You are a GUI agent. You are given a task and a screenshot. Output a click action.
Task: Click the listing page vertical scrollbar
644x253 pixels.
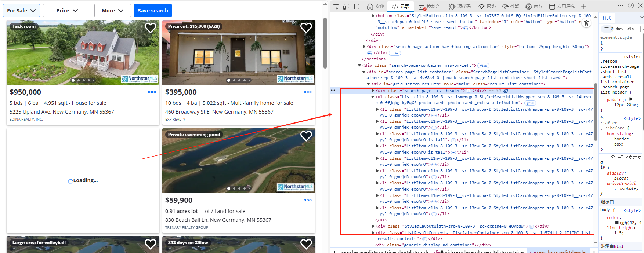325,43
